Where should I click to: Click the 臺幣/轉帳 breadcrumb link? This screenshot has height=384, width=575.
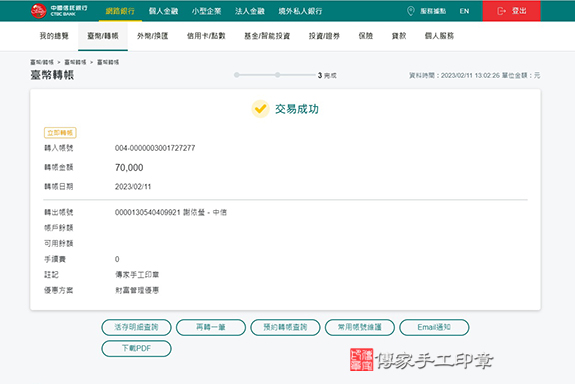pyautogui.click(x=42, y=62)
